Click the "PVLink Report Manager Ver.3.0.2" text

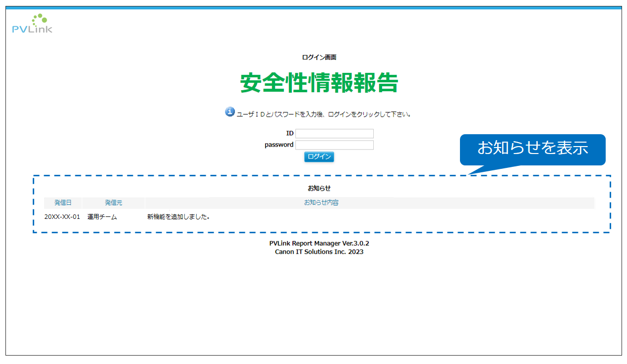(319, 243)
